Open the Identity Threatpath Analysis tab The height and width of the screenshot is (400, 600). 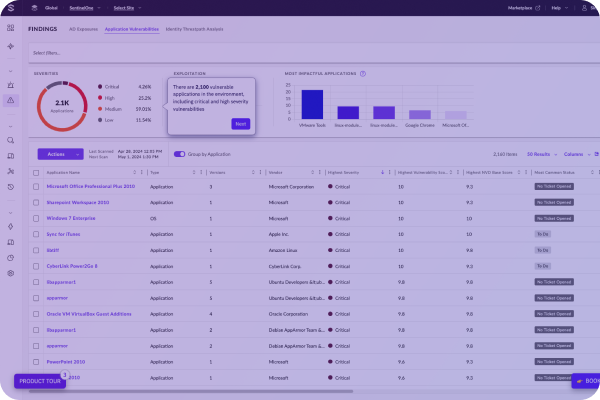[x=194, y=29]
